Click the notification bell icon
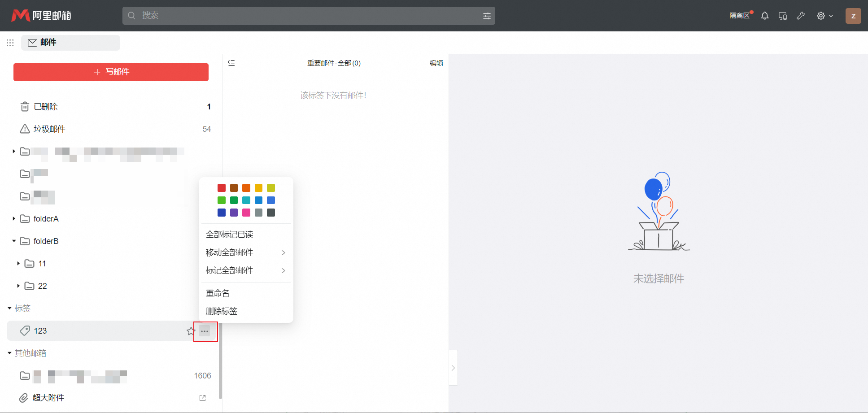The height and width of the screenshot is (413, 868). 765,16
